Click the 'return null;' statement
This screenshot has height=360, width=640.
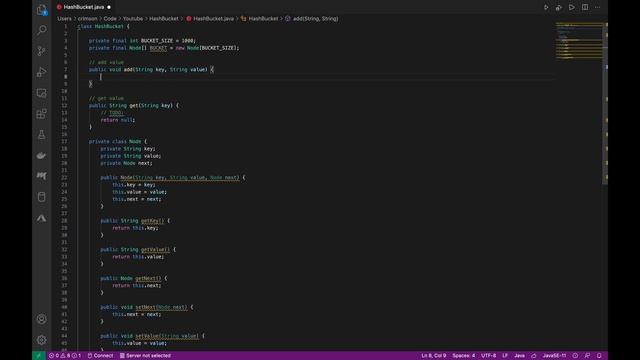click(x=118, y=120)
